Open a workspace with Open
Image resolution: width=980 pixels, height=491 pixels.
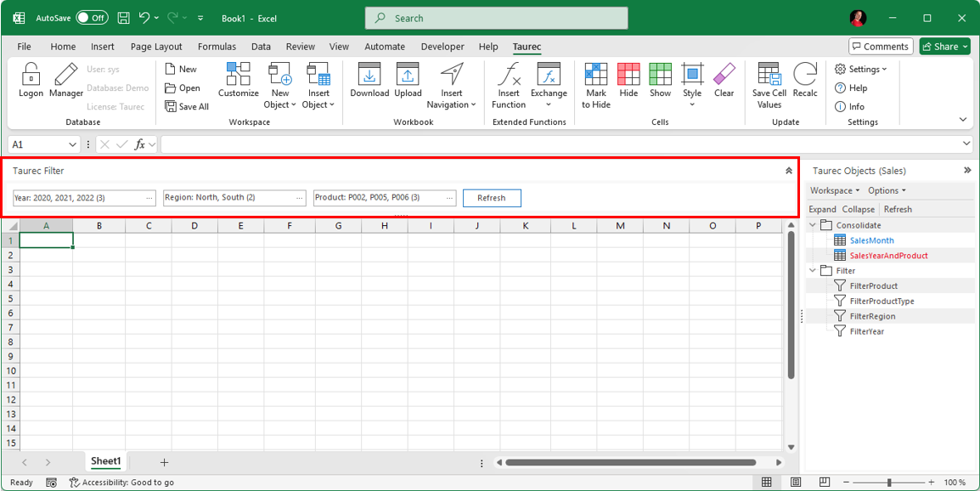[183, 87]
